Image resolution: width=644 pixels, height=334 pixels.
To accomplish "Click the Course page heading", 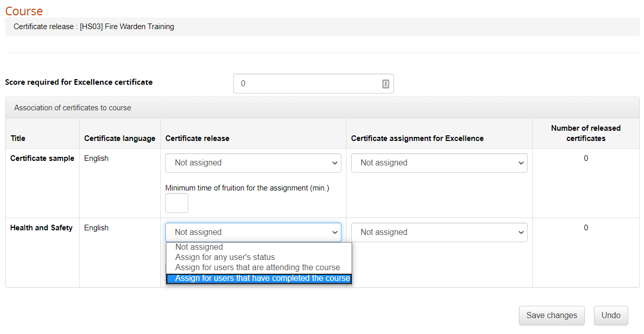I will 23,10.
